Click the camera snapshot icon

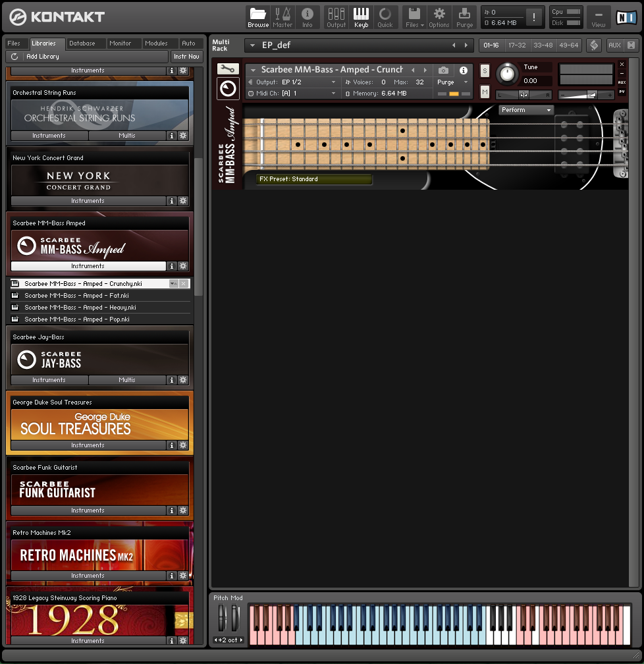click(443, 70)
